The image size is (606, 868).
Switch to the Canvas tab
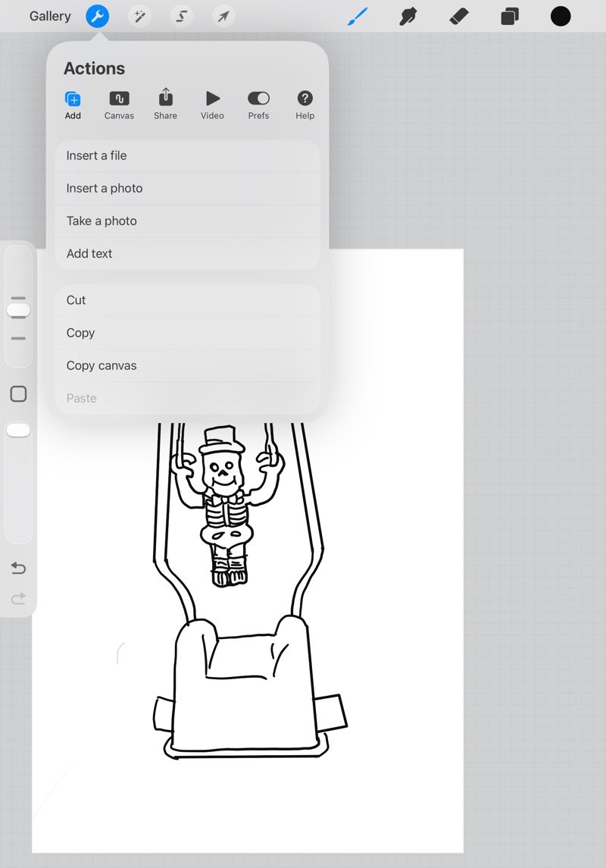point(119,105)
